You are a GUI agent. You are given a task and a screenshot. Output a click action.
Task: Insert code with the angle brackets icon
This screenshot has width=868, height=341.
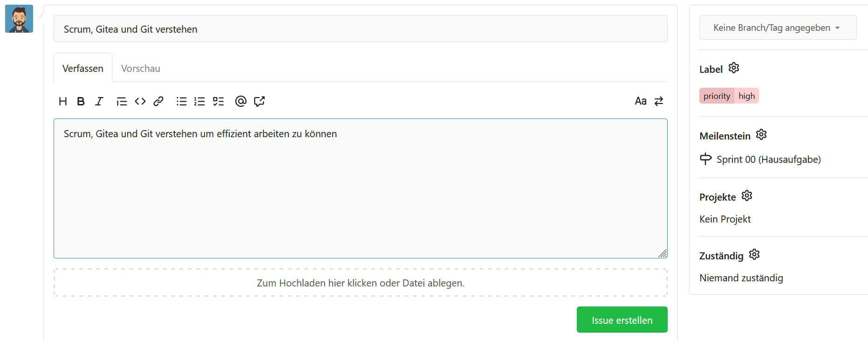click(140, 101)
